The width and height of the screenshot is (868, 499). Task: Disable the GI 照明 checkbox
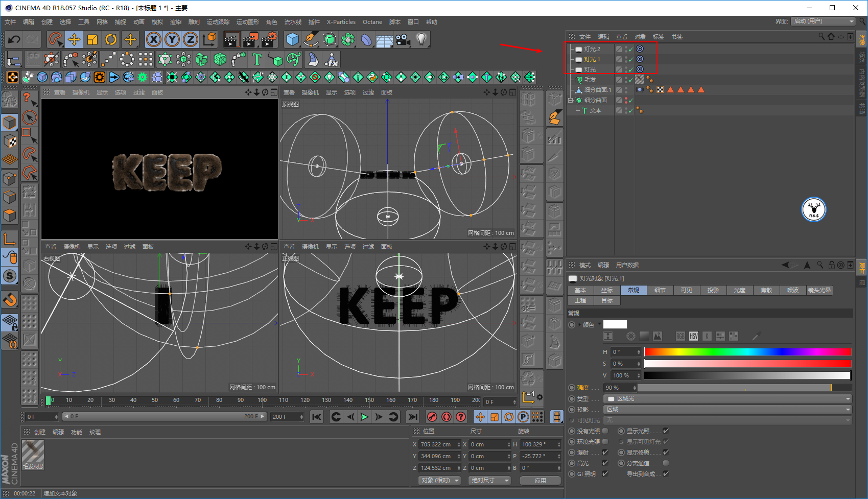(x=605, y=474)
